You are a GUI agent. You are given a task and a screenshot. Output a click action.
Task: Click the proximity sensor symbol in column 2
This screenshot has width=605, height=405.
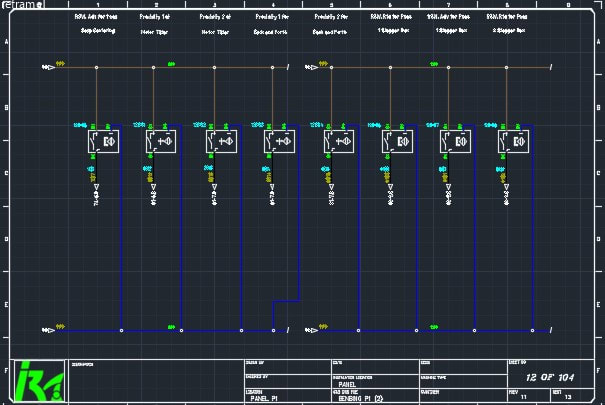pos(161,141)
